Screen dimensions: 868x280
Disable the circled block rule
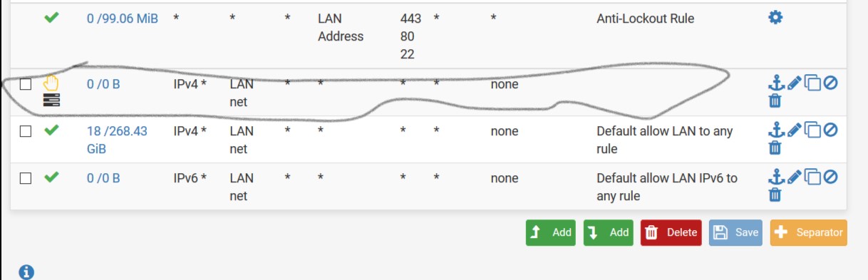pyautogui.click(x=830, y=83)
